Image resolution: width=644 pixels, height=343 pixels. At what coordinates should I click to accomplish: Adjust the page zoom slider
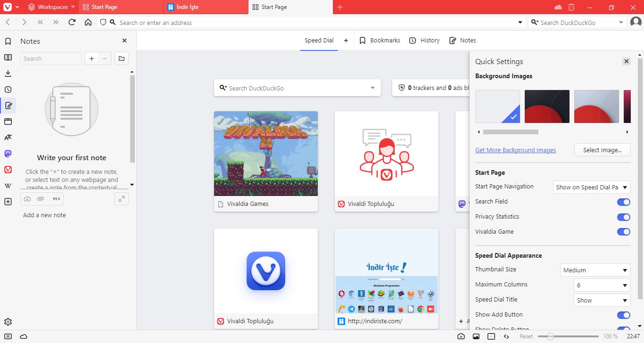point(568,336)
